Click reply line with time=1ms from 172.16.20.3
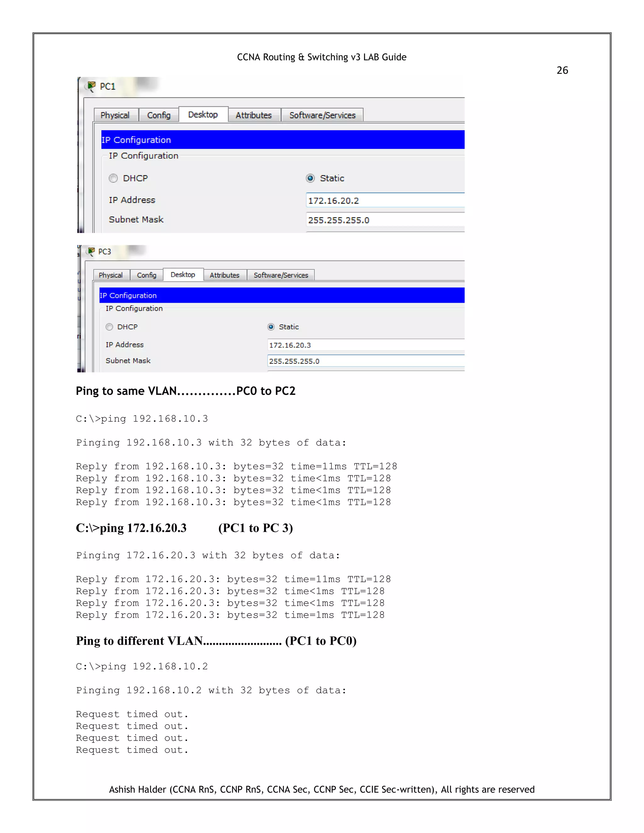Screen dimensions: 644x833 tap(230, 615)
